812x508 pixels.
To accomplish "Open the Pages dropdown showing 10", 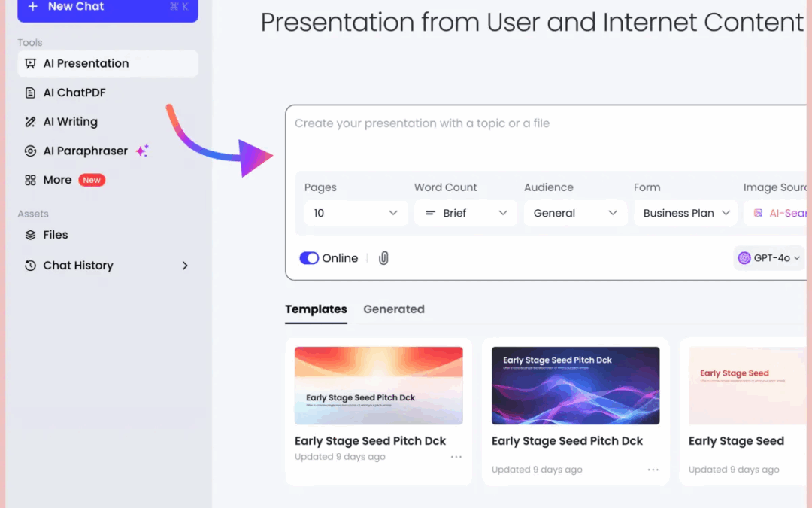I will click(356, 213).
